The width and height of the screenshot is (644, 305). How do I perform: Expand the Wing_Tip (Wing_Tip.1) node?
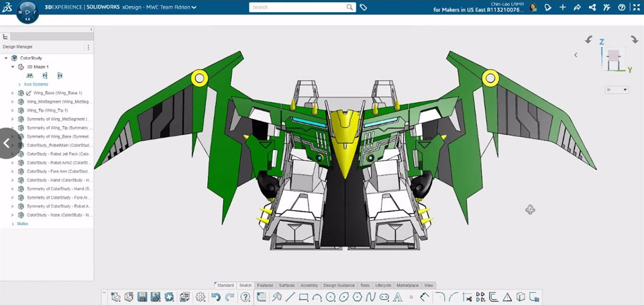pyautogui.click(x=13, y=111)
